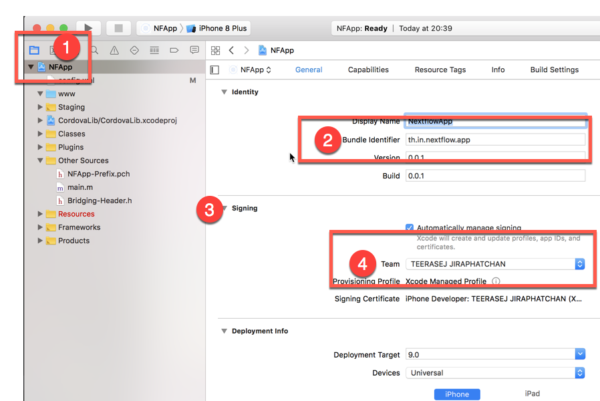Toggle the project and targets list sidebar
Viewport: 600px width, 401px height.
coord(215,70)
